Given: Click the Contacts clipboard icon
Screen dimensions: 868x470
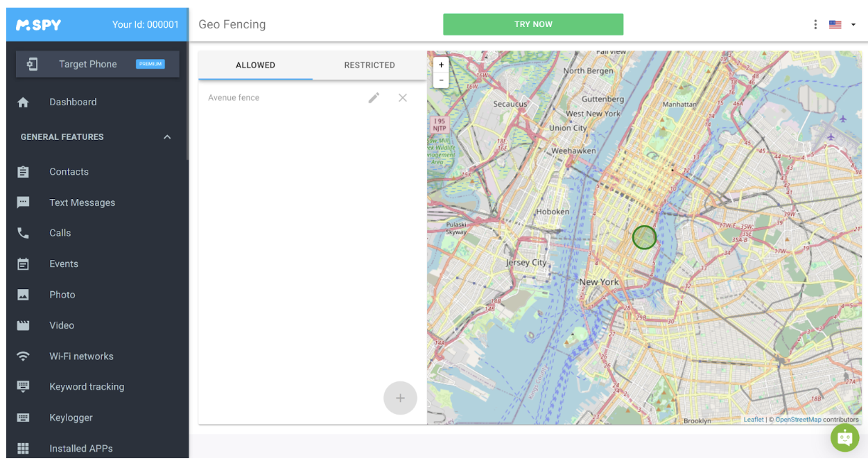Looking at the screenshot, I should click(23, 172).
